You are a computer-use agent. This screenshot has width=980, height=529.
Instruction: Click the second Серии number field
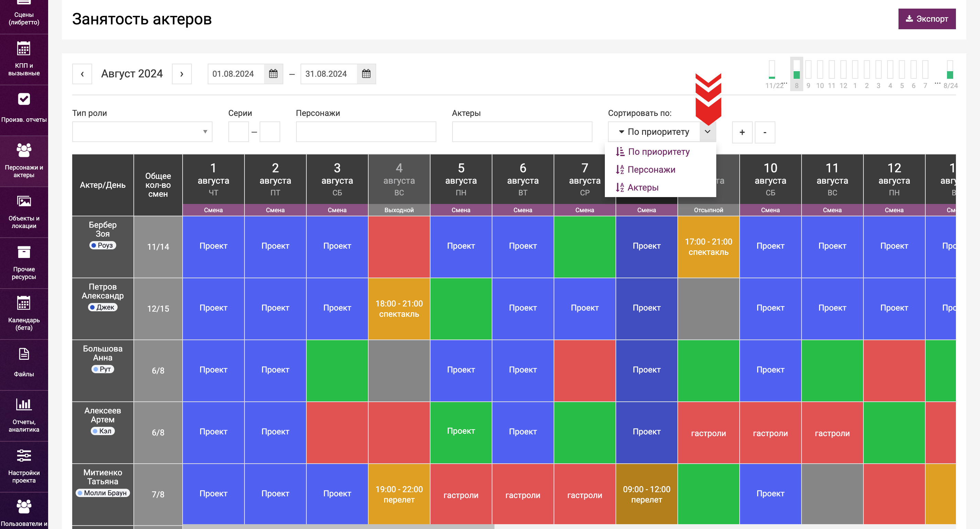point(270,132)
